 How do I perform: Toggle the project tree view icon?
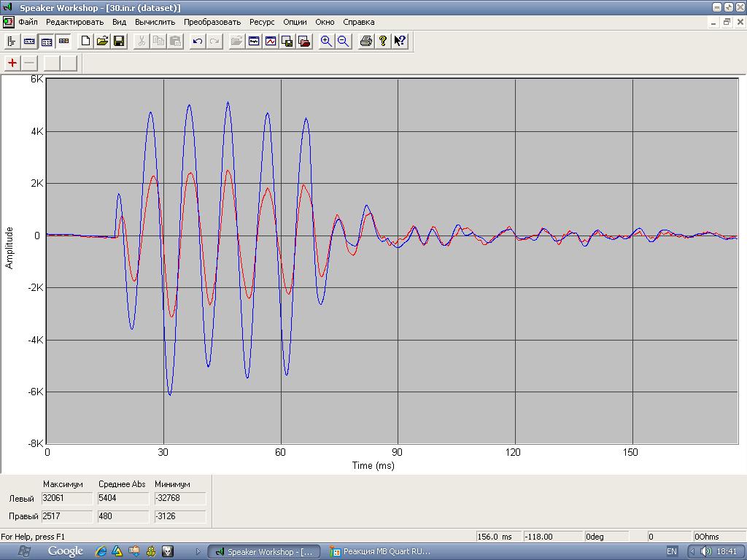coord(12,42)
